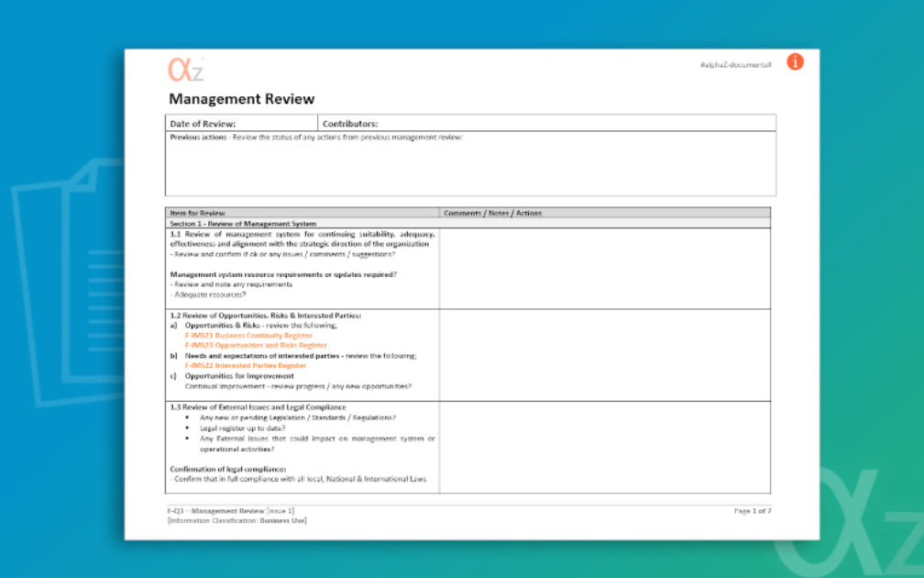This screenshot has width=924, height=578.
Task: Open F-IMS23 Opportunities and Risks Register link
Action: [255, 346]
